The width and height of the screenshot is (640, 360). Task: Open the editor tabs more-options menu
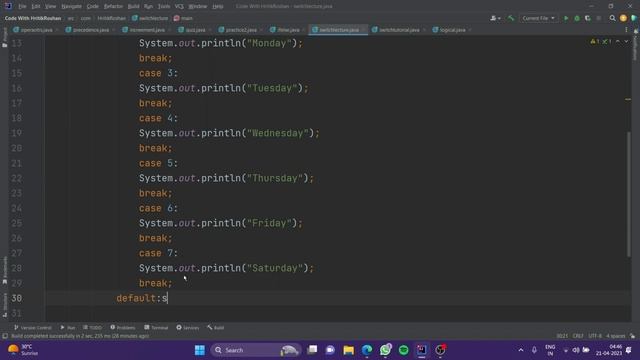626,30
